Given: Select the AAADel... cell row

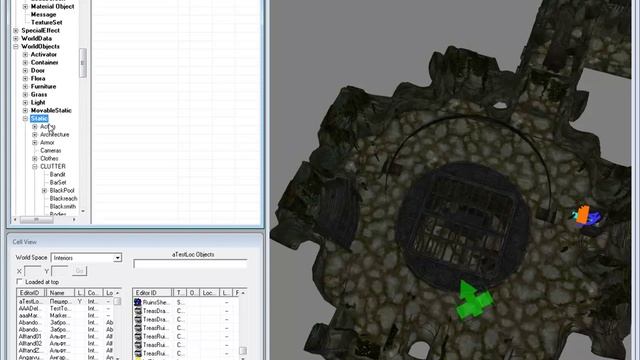Looking at the screenshot, I should [65, 309].
